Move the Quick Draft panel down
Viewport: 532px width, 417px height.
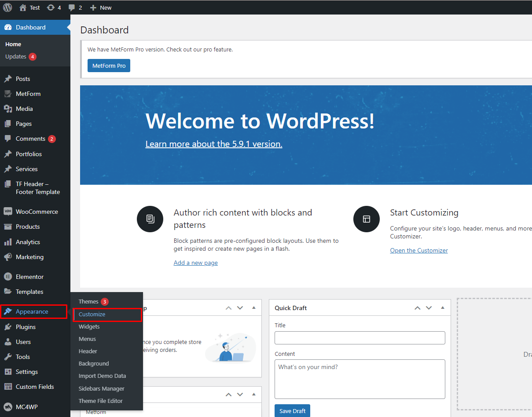click(429, 308)
